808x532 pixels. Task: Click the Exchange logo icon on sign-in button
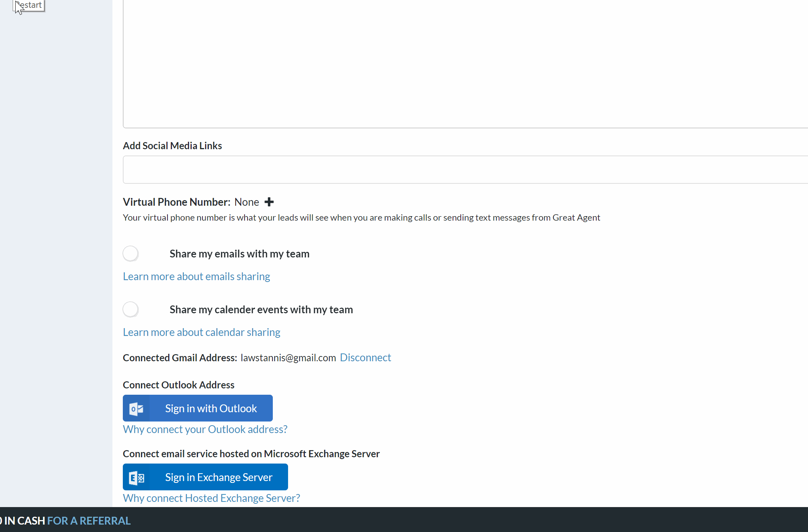click(136, 477)
